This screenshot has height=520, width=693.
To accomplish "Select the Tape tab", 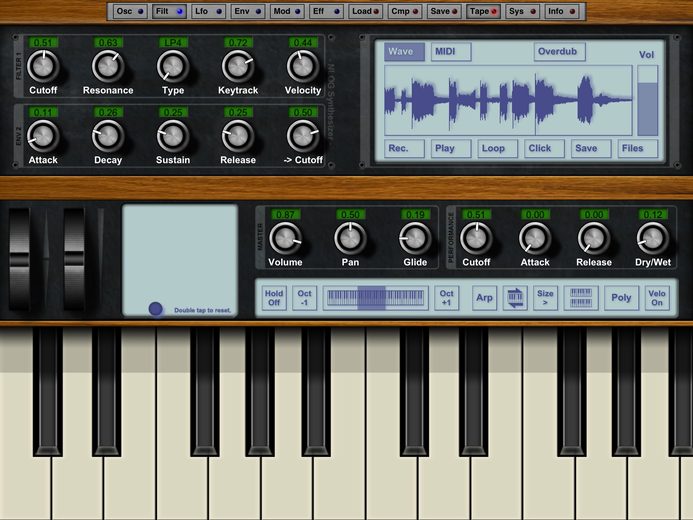I will click(x=483, y=11).
